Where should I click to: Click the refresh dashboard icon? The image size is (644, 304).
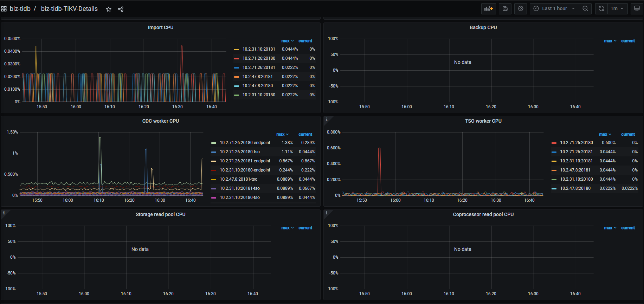pyautogui.click(x=601, y=9)
